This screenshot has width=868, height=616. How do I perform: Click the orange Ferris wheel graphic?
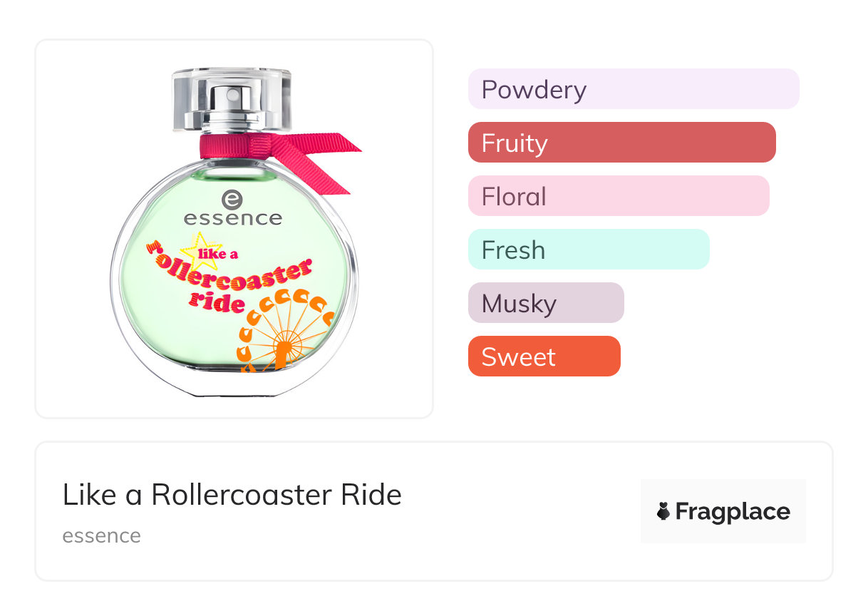(x=285, y=335)
